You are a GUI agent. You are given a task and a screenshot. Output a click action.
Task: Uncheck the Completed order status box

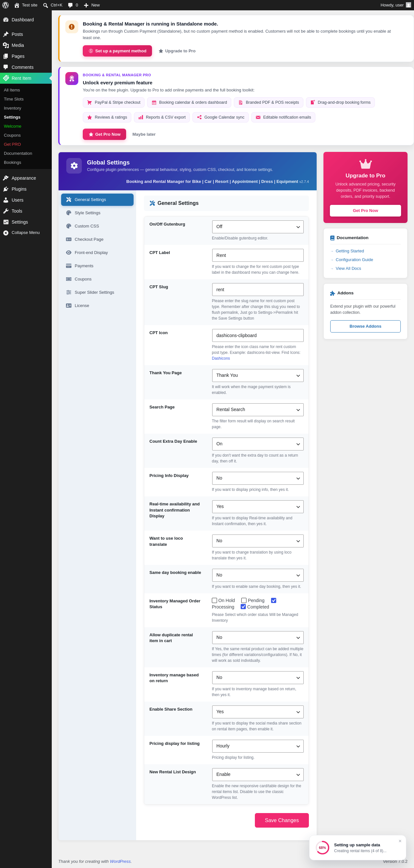[243, 607]
